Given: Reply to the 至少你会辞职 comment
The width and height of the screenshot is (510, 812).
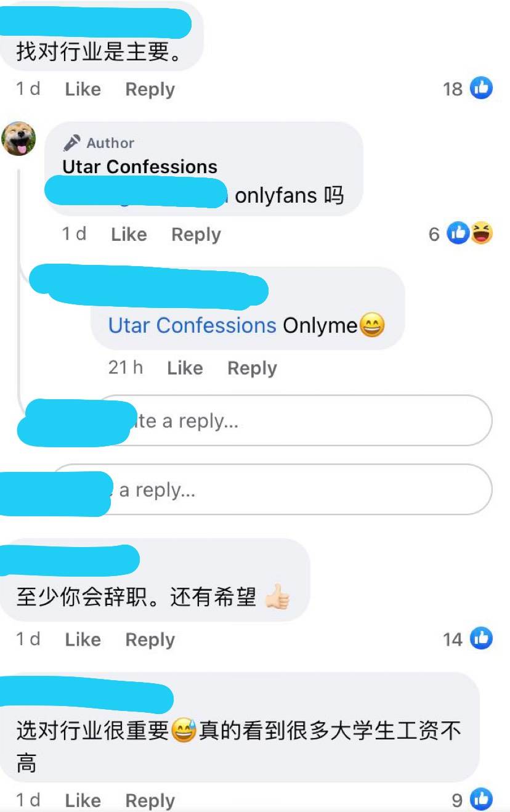Looking at the screenshot, I should (150, 639).
